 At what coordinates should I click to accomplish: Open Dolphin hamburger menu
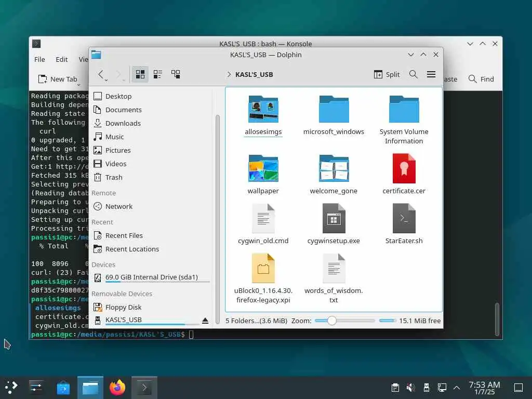(431, 74)
